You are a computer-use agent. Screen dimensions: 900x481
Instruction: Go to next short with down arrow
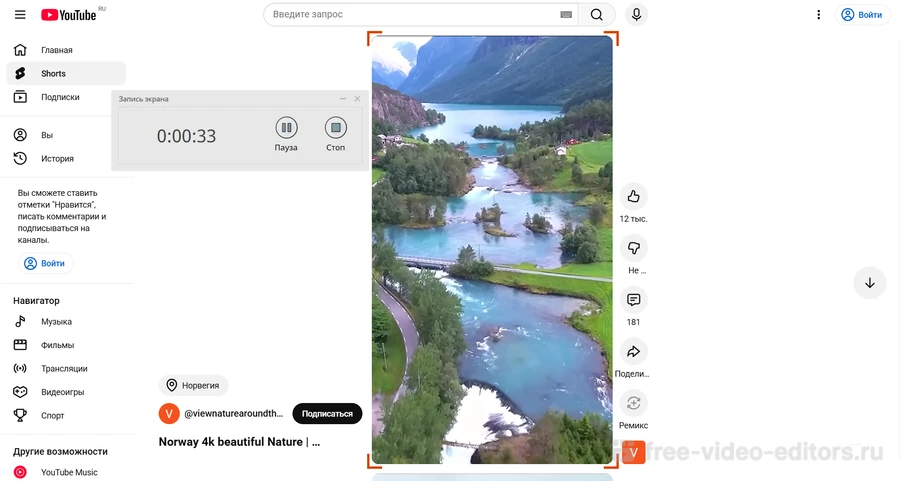(869, 283)
